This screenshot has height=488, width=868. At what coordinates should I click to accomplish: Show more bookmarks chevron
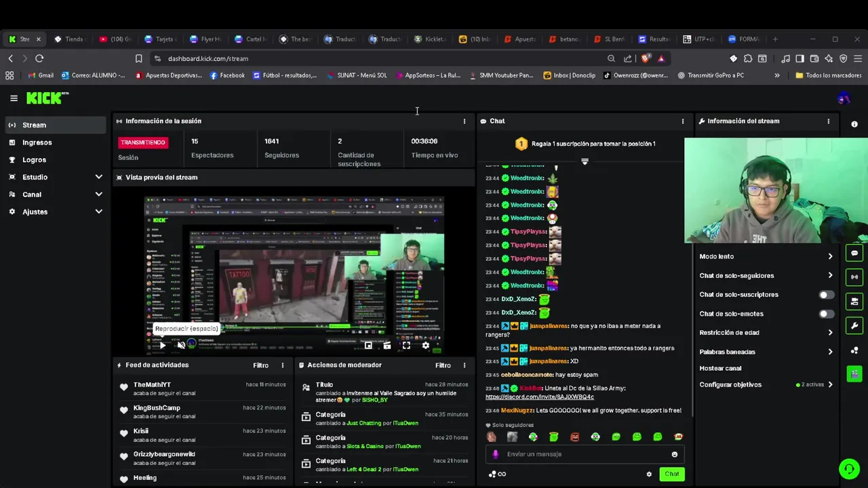click(777, 75)
